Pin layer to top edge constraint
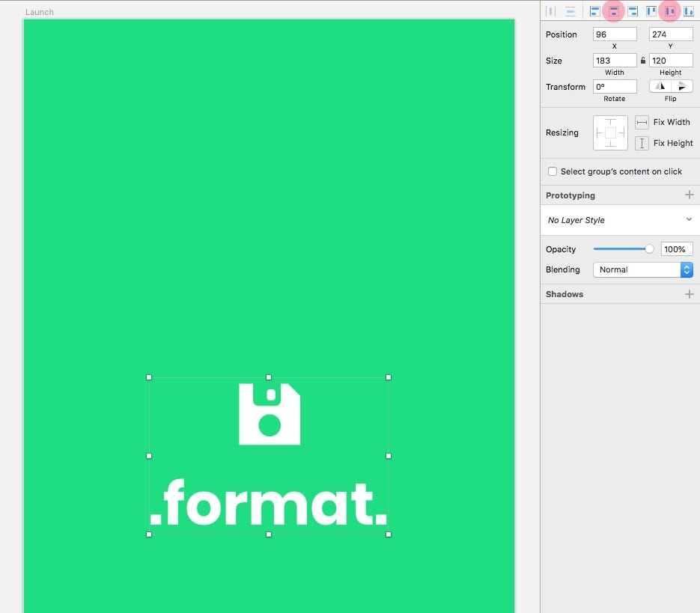The height and width of the screenshot is (613, 700). click(610, 121)
